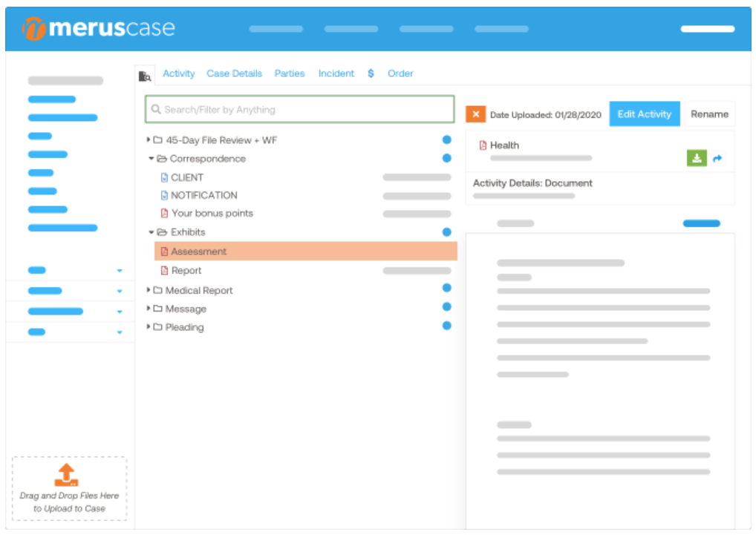This screenshot has width=756, height=535.
Task: Collapse the Correspondence folder
Action: click(151, 158)
